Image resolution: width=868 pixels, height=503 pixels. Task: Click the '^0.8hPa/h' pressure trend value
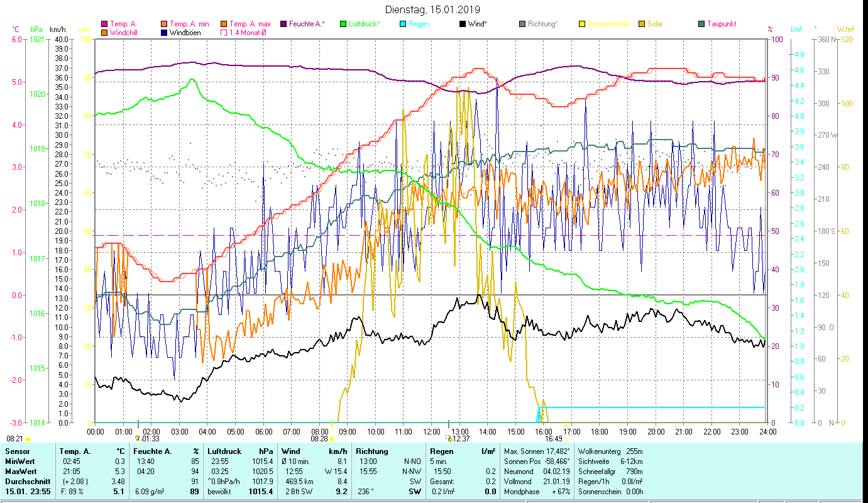tap(225, 482)
